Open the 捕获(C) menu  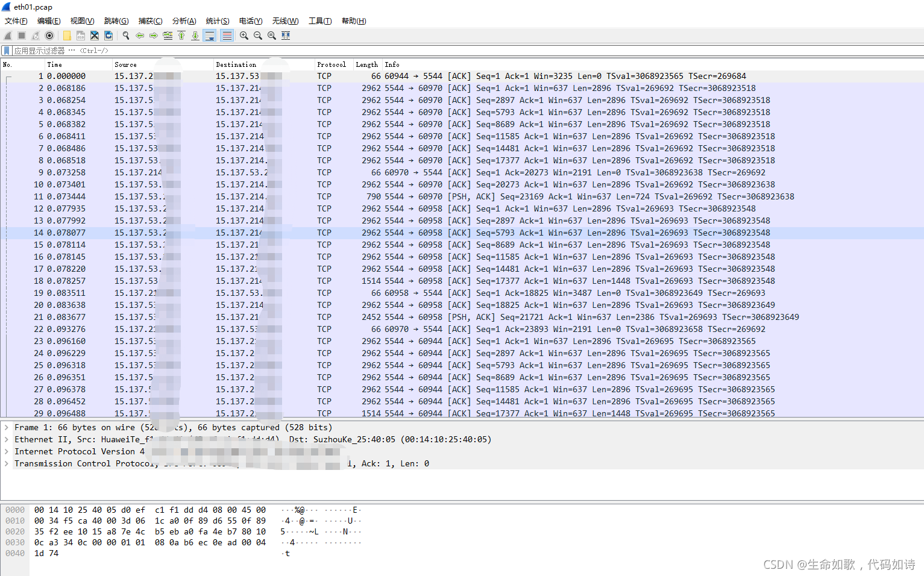pos(151,21)
